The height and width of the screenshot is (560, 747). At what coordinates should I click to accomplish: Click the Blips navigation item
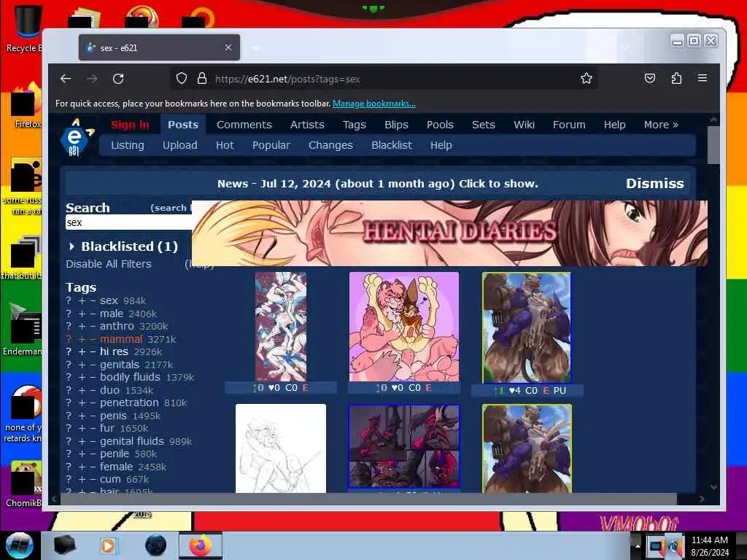pyautogui.click(x=396, y=125)
